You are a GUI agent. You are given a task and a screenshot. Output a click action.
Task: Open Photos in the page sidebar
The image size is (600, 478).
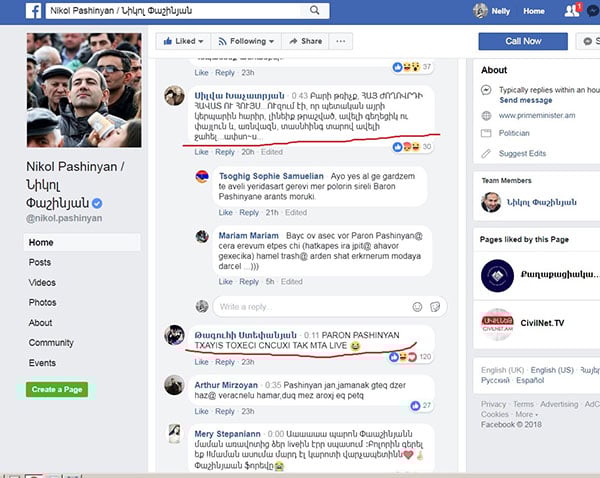[42, 303]
